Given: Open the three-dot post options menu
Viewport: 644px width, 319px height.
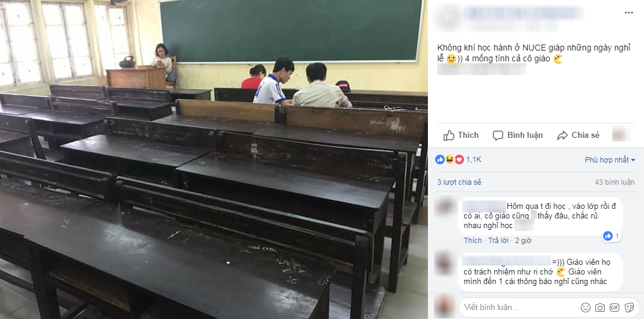Looking at the screenshot, I should (x=629, y=13).
